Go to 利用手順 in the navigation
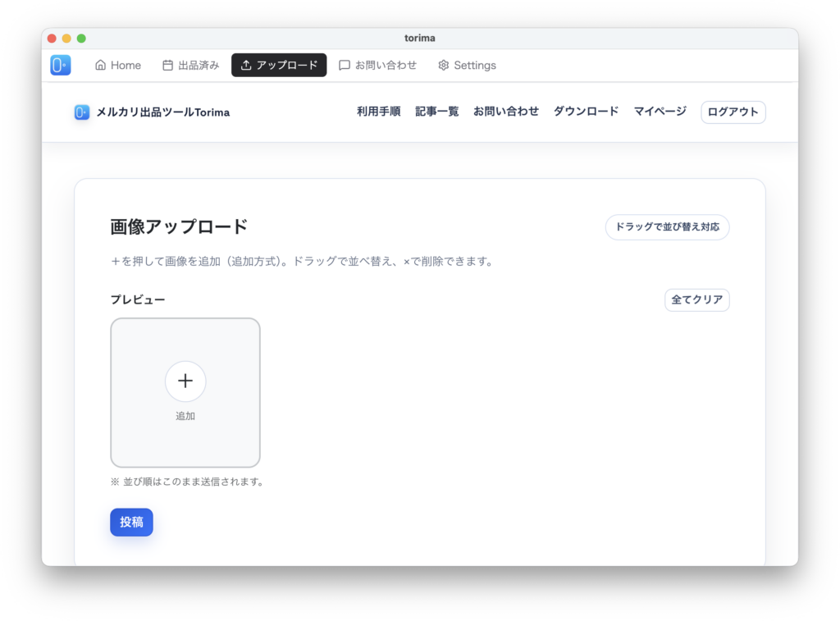 [378, 112]
